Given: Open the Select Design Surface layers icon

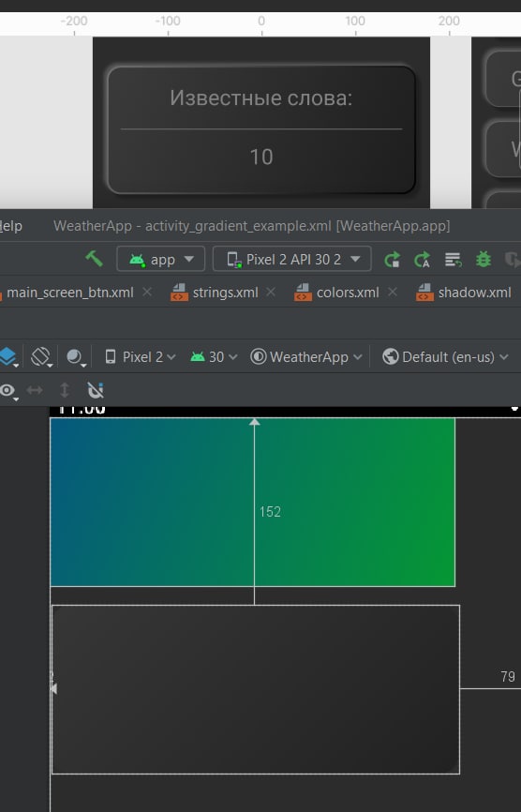Looking at the screenshot, I should click(x=8, y=357).
